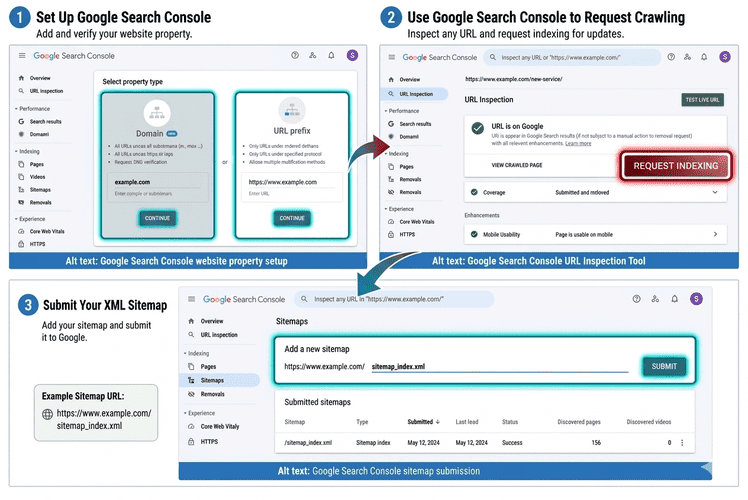Open Pages in the step 3 sidebar
The image size is (748, 500).
click(208, 367)
